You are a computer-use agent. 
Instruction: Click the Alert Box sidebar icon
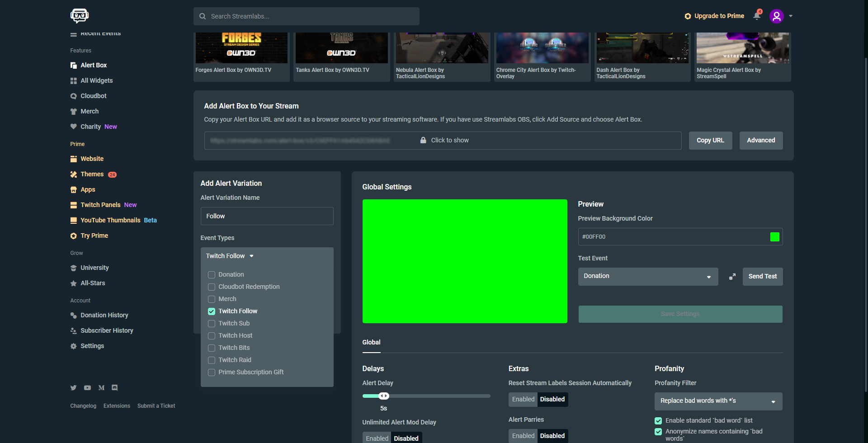pos(74,66)
